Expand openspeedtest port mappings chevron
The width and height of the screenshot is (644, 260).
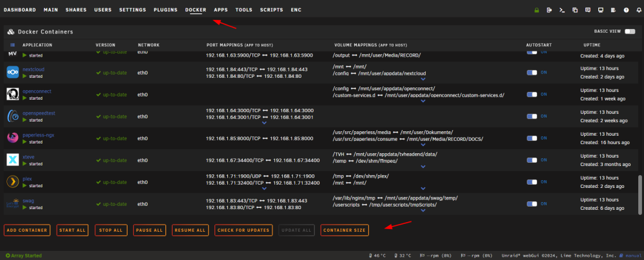[264, 123]
